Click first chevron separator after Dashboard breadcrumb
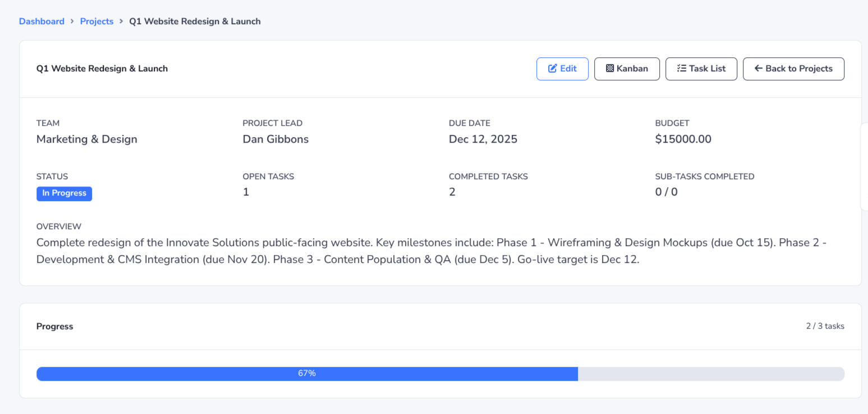 pos(72,21)
